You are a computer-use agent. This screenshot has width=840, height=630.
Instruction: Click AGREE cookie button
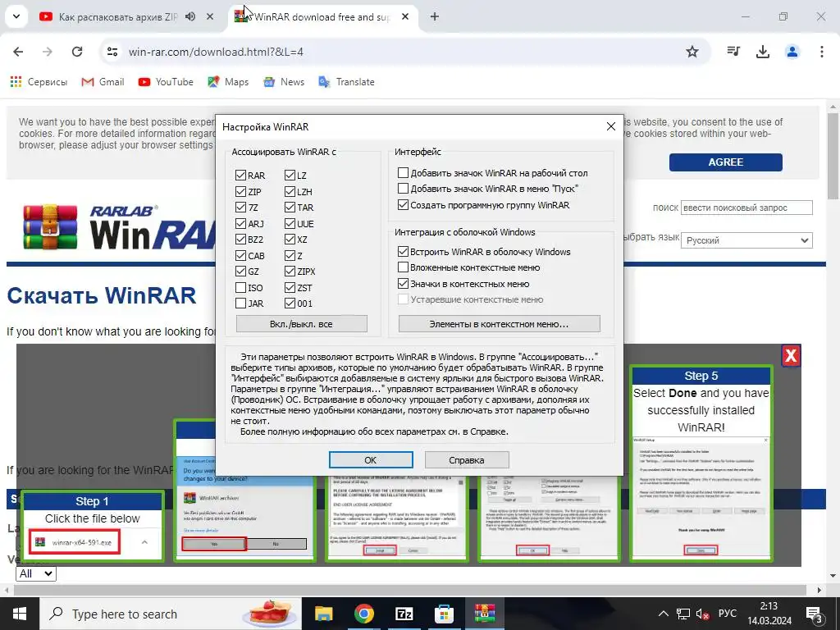(x=725, y=162)
